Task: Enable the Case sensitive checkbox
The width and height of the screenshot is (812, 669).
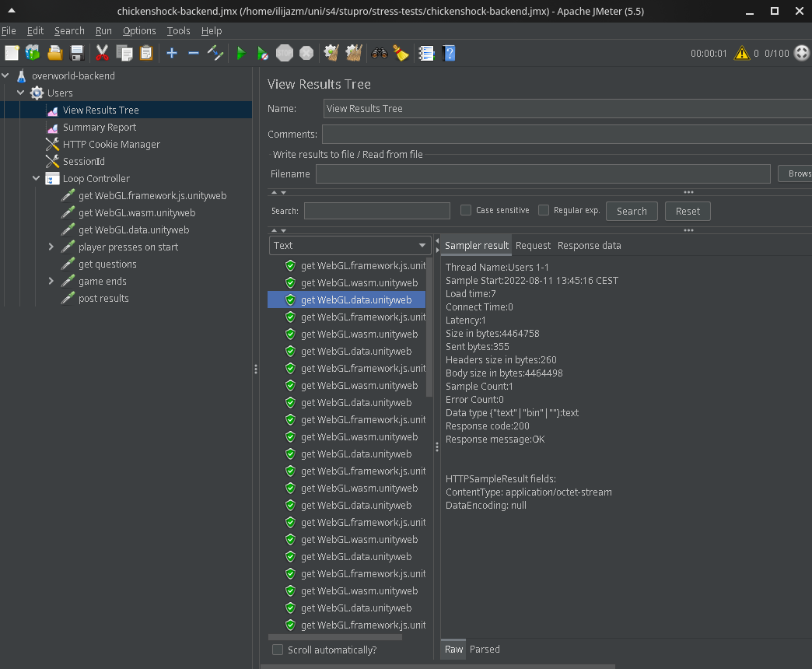Action: pyautogui.click(x=466, y=210)
